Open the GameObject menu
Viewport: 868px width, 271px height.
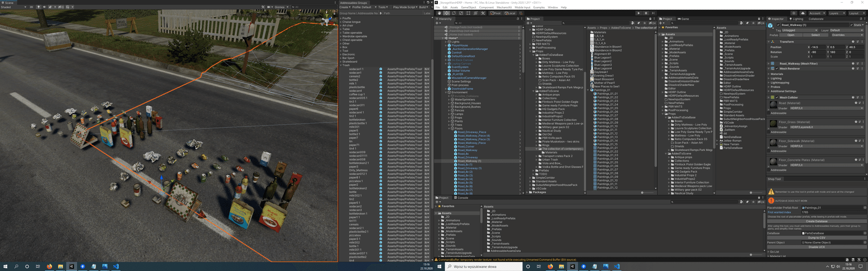(468, 7)
